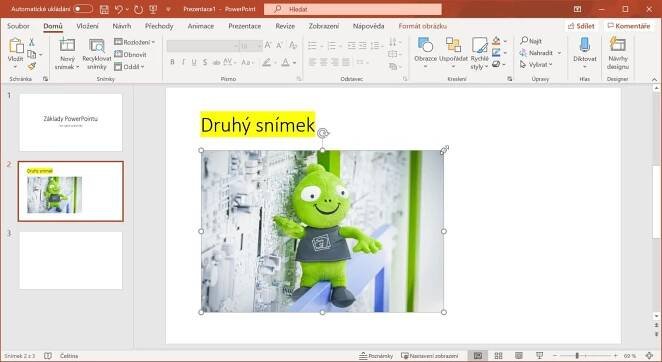
Task: Click the shape fill paint bucket icon
Action: 496,41
